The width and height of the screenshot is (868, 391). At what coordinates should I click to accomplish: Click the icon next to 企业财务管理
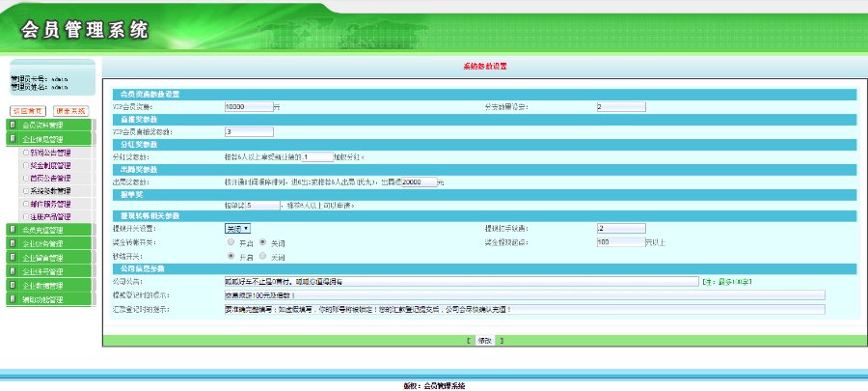click(x=12, y=244)
